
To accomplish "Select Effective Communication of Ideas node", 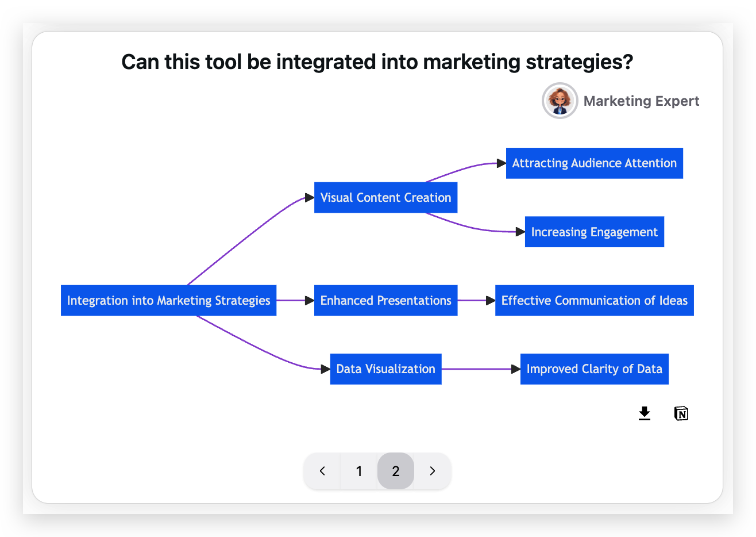I will 594,300.
